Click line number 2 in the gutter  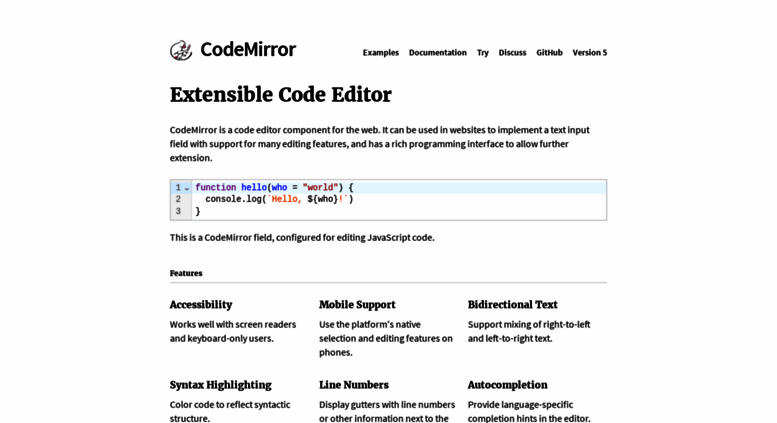tap(178, 199)
